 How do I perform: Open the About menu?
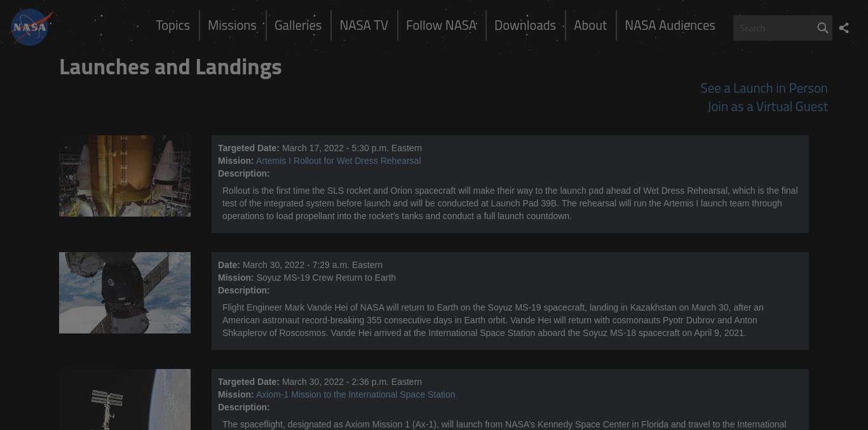coord(590,25)
